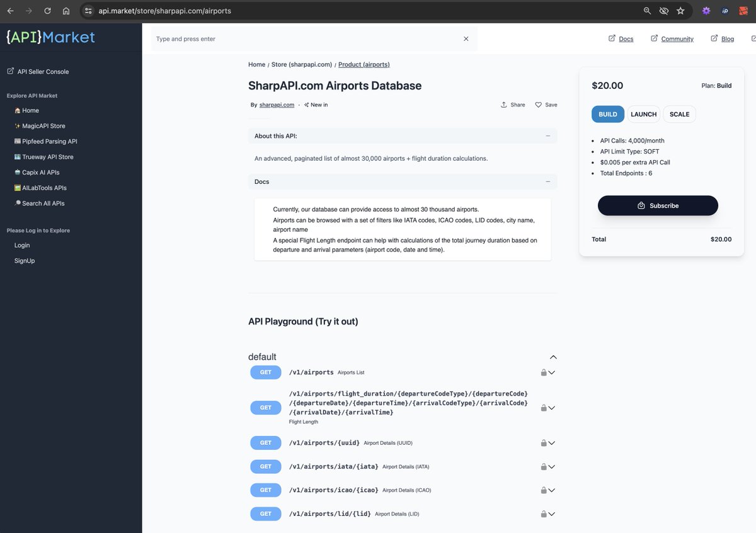Expand the Flight Length endpoint chevron
Screen dimensions: 756x533
click(552, 408)
